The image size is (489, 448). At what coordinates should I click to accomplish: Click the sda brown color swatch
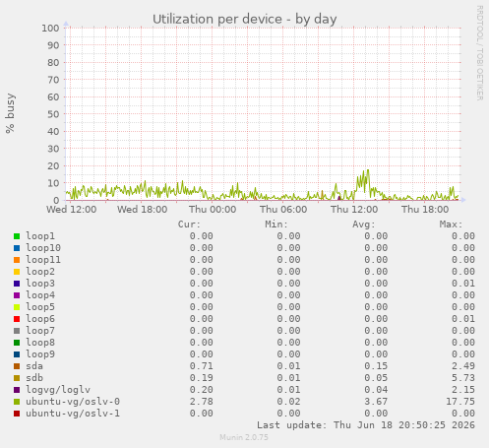pos(17,366)
